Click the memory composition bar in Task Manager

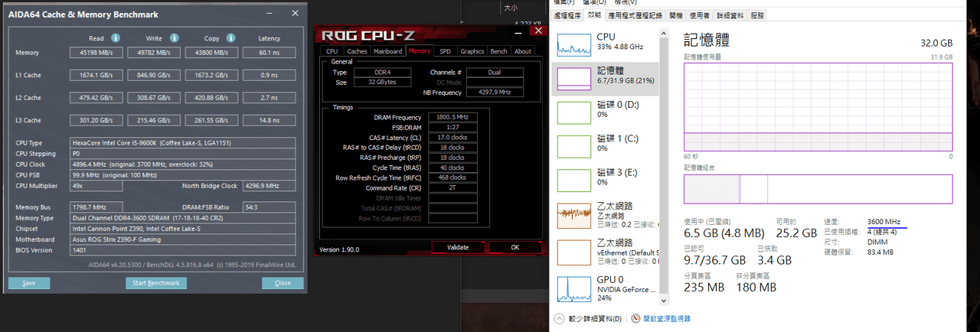click(x=818, y=189)
